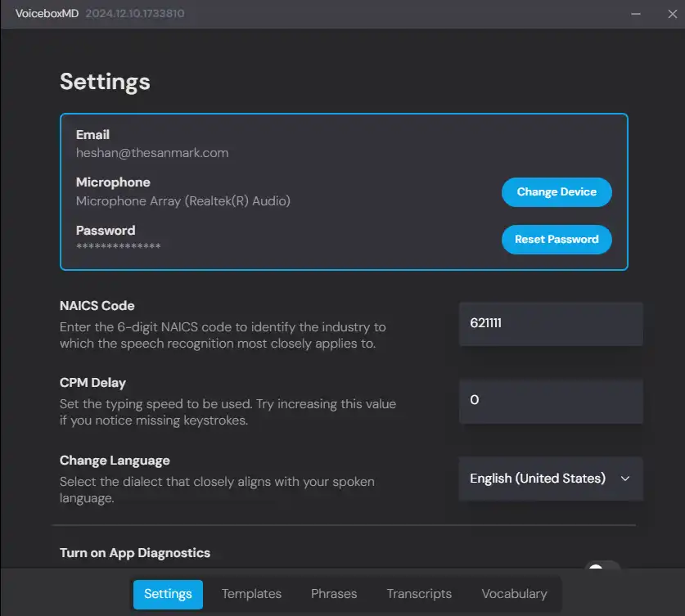
Task: Click the Microphone Array device name
Action: [x=183, y=200]
